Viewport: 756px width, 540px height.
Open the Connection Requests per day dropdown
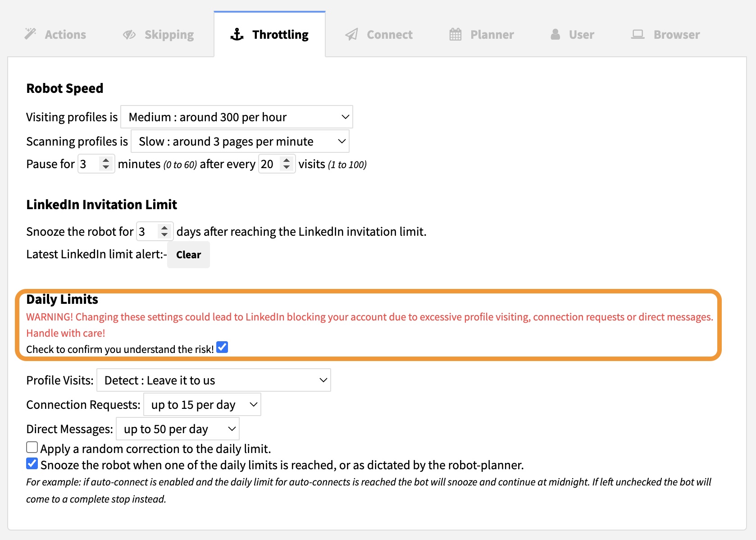click(202, 405)
